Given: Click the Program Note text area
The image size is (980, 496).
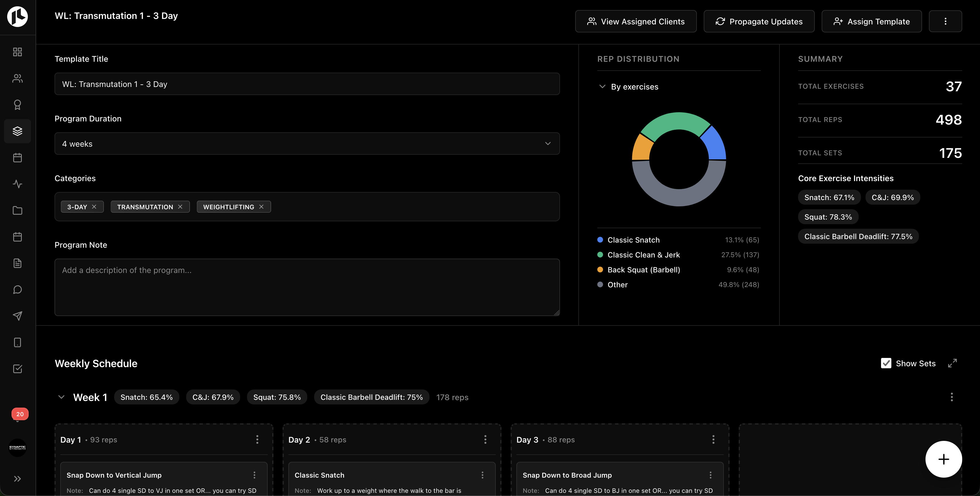Looking at the screenshot, I should [307, 287].
